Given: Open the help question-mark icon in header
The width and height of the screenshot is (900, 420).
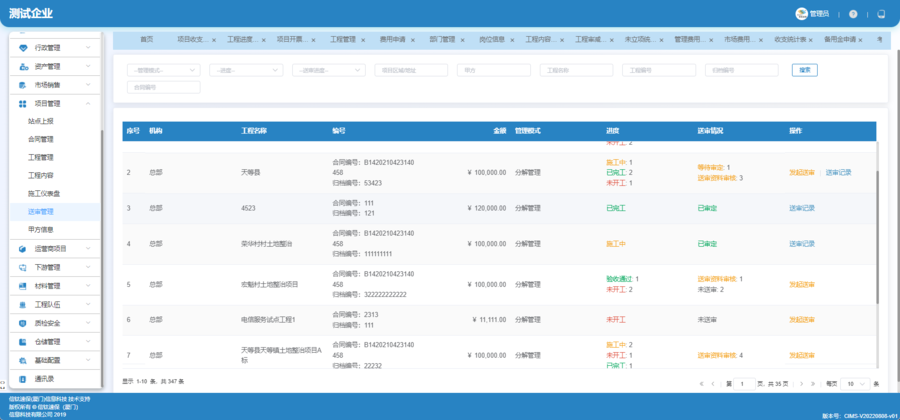Looking at the screenshot, I should pyautogui.click(x=854, y=14).
